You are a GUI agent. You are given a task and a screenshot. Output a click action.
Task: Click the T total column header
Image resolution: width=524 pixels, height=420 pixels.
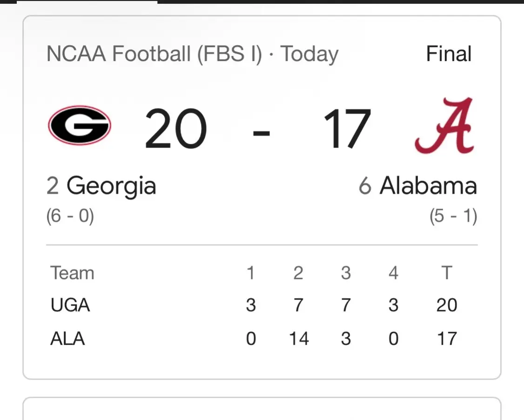tap(447, 273)
